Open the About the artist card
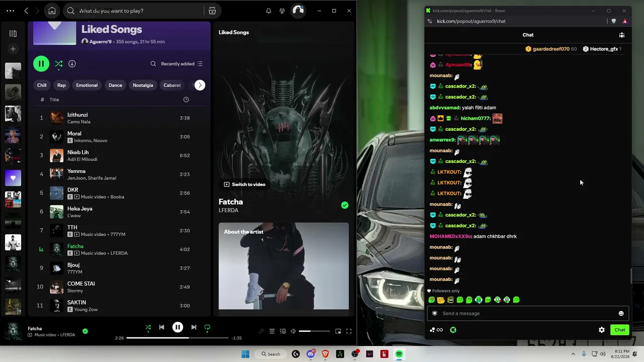The width and height of the screenshot is (644, 362). point(284,266)
